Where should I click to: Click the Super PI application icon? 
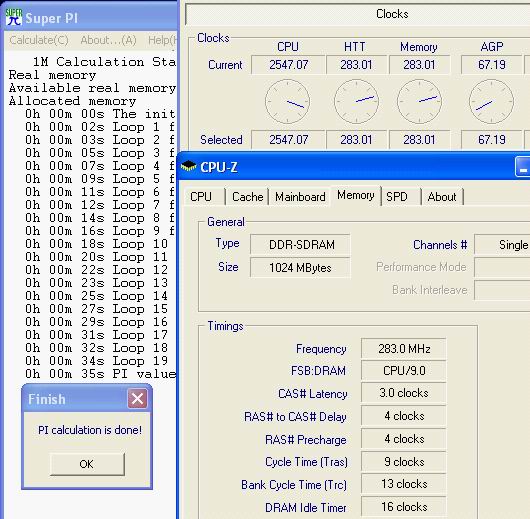click(14, 17)
